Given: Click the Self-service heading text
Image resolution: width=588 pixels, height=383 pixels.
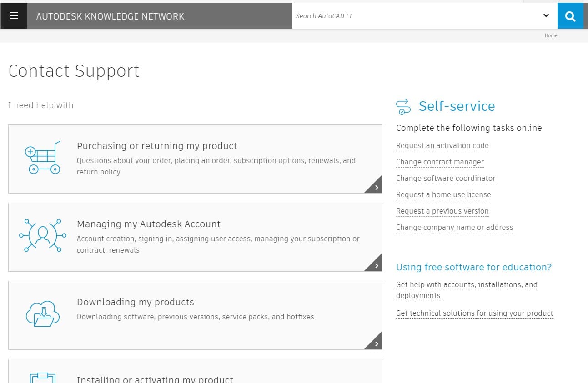Looking at the screenshot, I should click(457, 106).
